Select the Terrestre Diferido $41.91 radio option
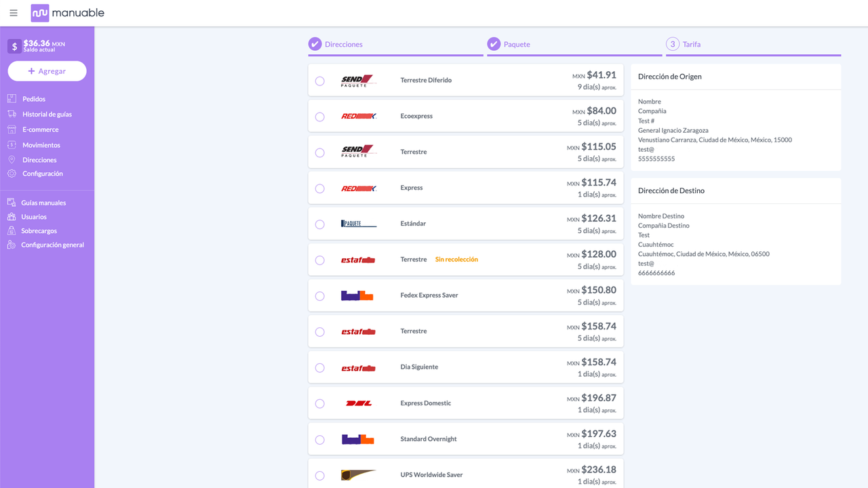This screenshot has width=868, height=488. point(320,81)
